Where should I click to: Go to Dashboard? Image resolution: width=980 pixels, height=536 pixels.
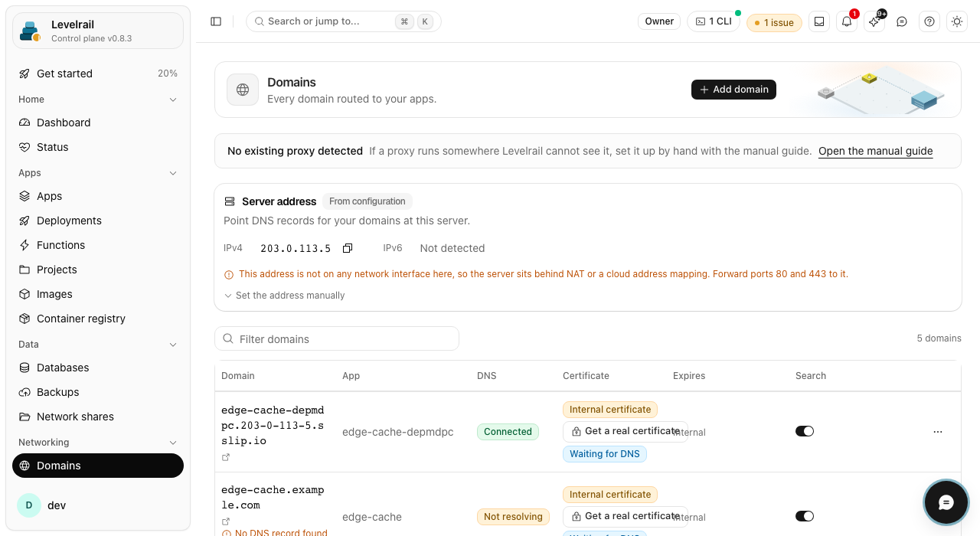coord(98,123)
